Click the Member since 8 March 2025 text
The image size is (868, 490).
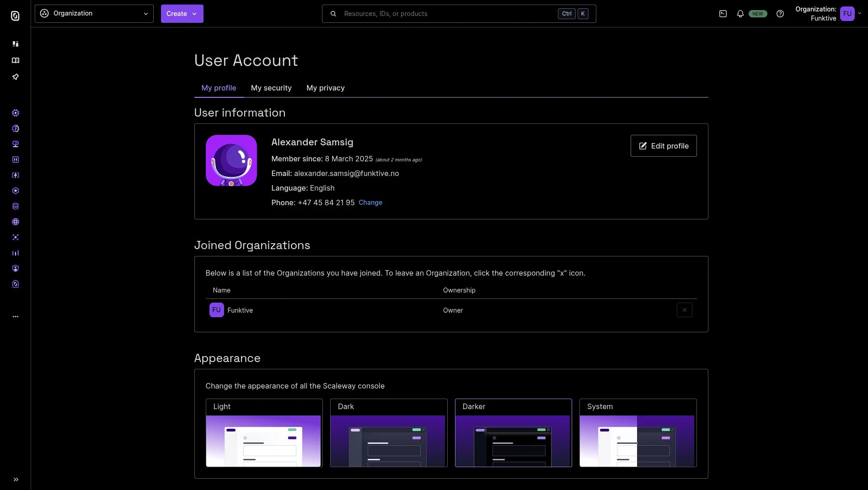point(322,159)
